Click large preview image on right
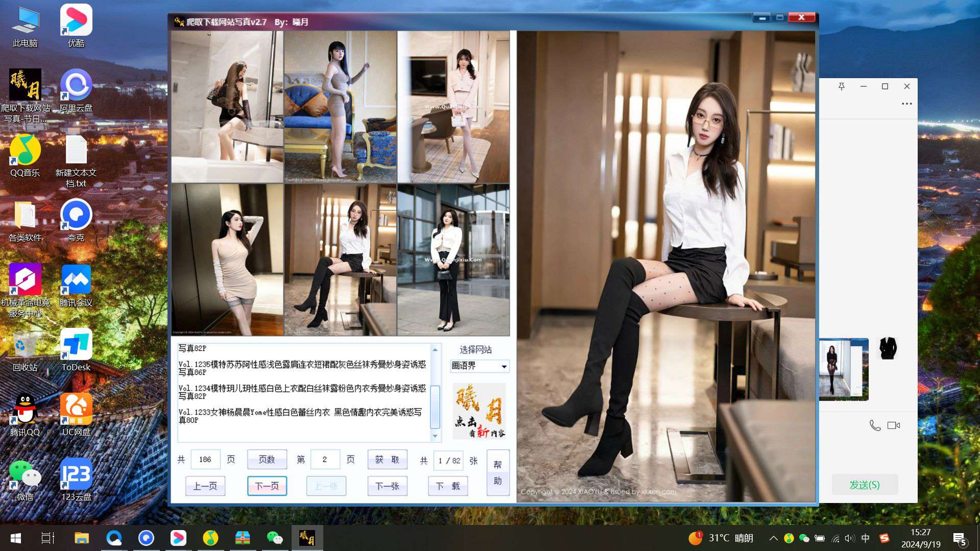Viewport: 980px width, 551px height. 666,267
